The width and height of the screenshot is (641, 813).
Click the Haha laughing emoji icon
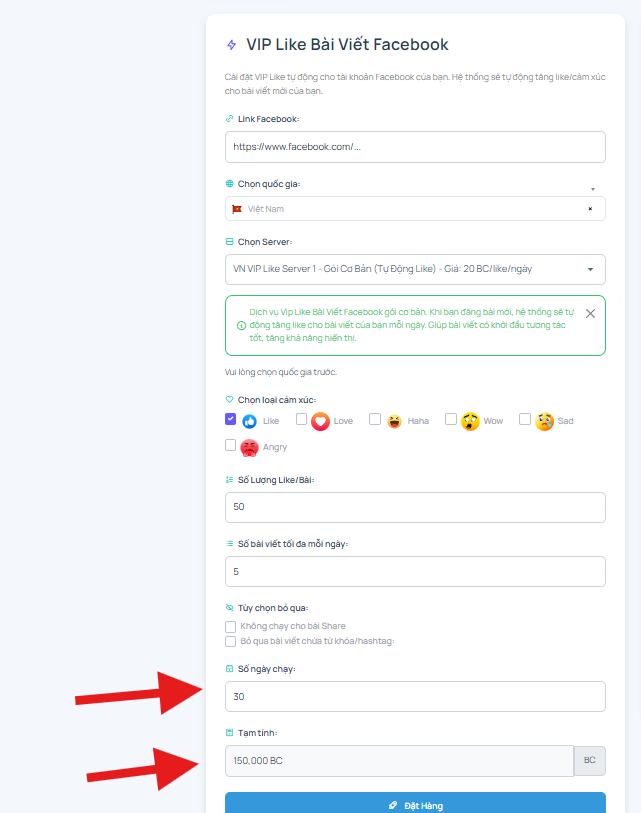[x=394, y=421]
